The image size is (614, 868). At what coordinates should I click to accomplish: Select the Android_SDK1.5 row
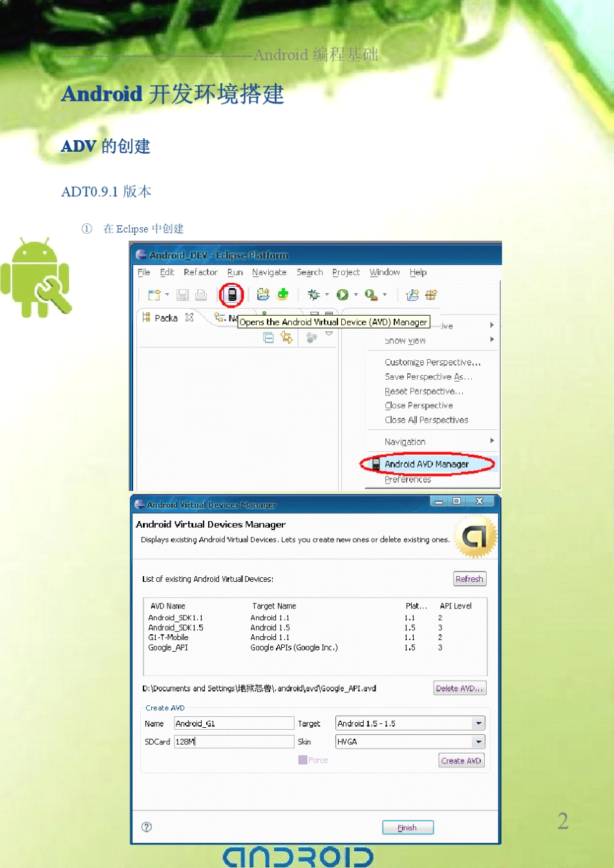tap(315, 628)
